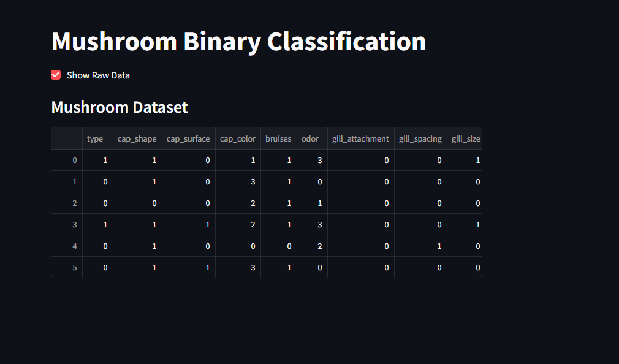Image resolution: width=619 pixels, height=364 pixels.
Task: Select the gill_attachment column header
Action: (x=360, y=138)
